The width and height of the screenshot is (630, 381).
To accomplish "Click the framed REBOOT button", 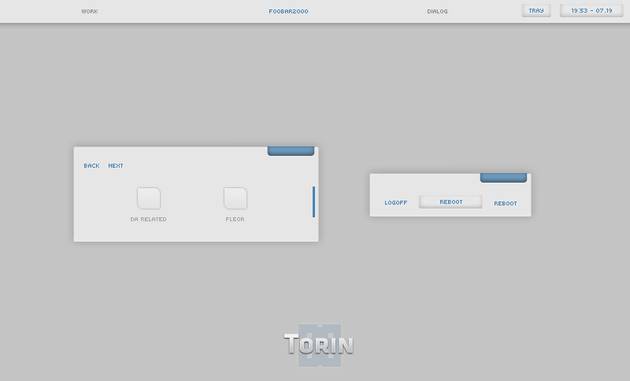I will tap(451, 202).
